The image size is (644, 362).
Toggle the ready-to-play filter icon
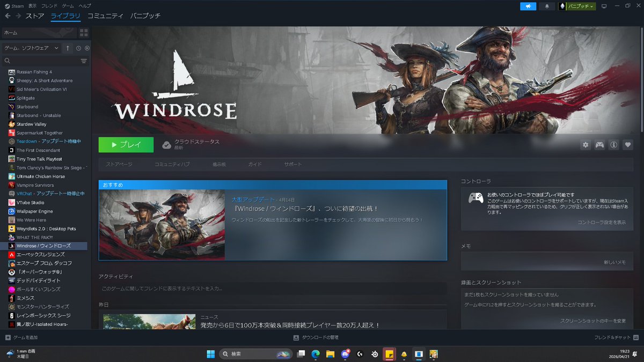click(87, 48)
